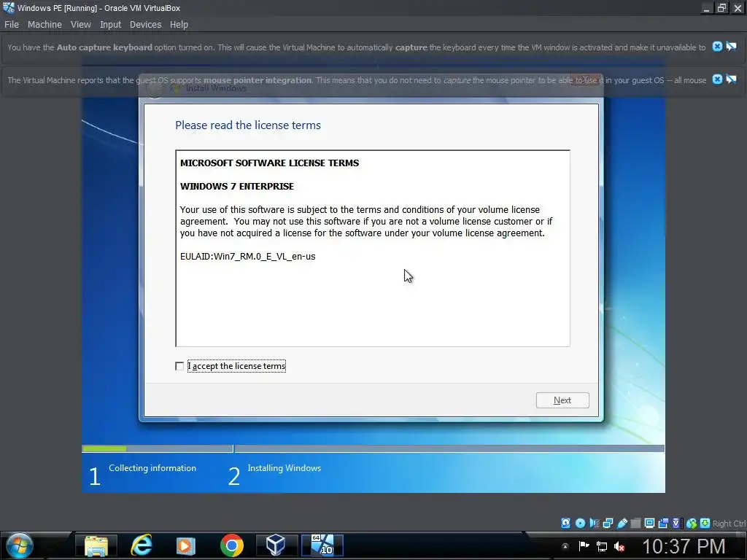The height and width of the screenshot is (560, 747).
Task: Click the network adapters status icon
Action: 608,524
